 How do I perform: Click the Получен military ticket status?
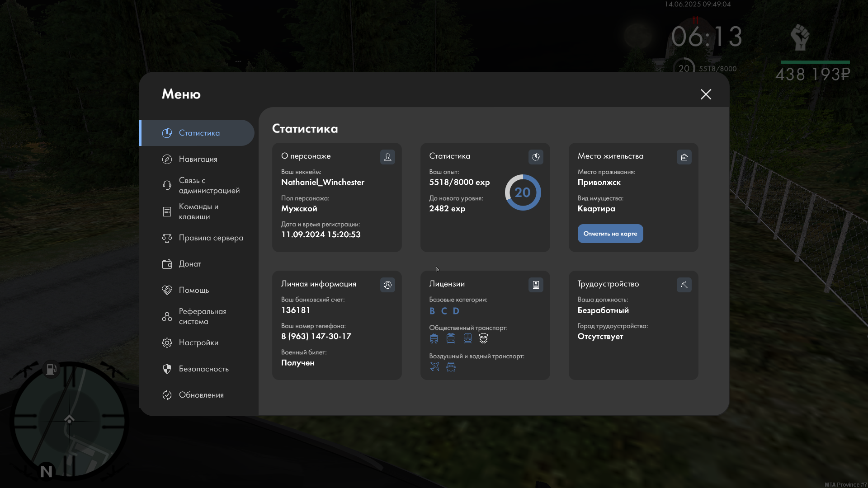coord(298,362)
